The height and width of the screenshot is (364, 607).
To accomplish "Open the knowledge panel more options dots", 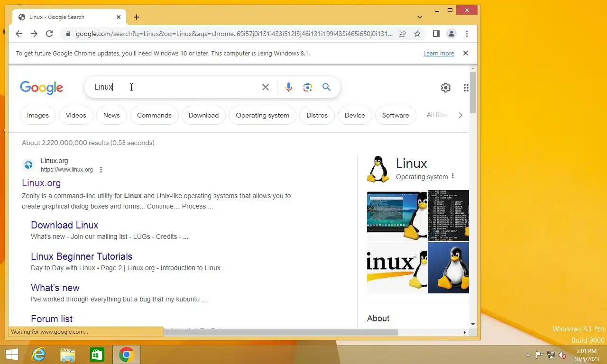I will pos(453,176).
